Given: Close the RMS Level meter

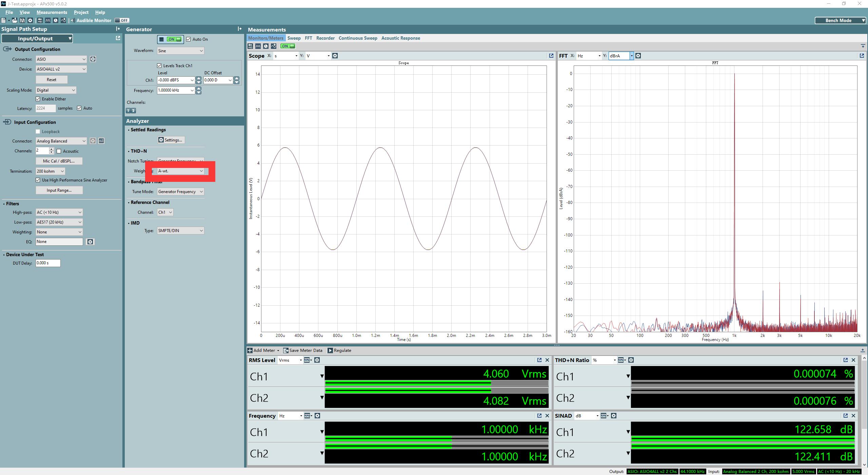Looking at the screenshot, I should pyautogui.click(x=547, y=360).
